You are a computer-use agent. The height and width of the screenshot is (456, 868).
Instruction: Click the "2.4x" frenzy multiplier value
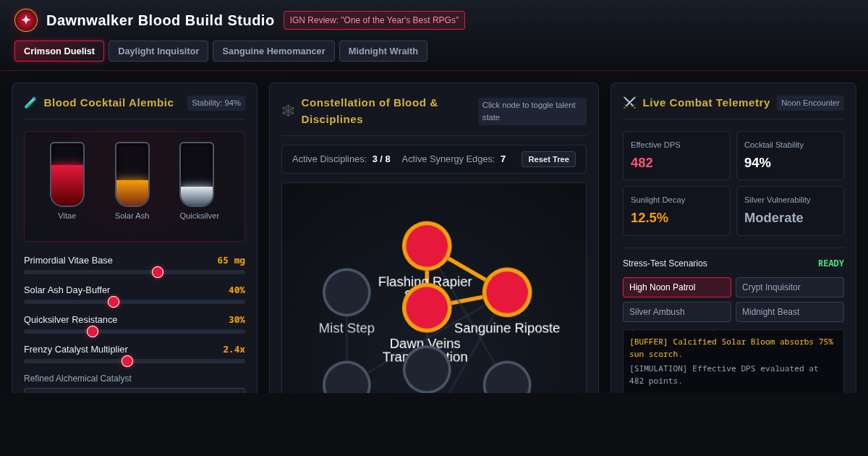coord(234,350)
